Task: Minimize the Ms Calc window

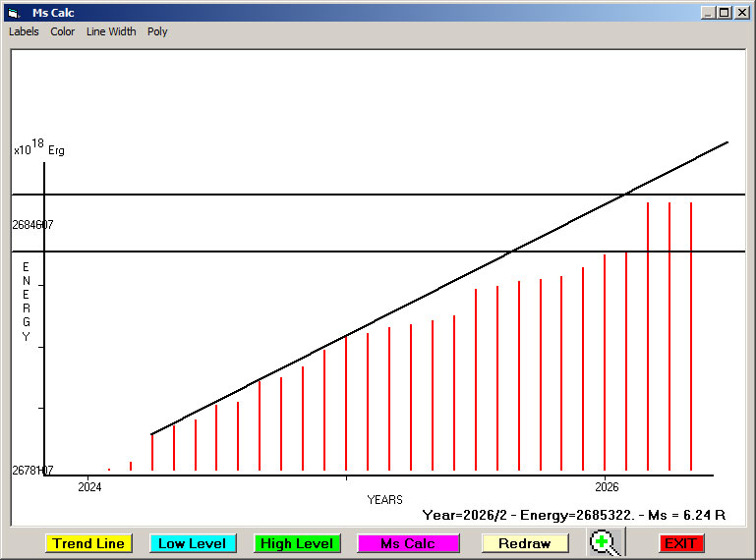Action: point(708,13)
